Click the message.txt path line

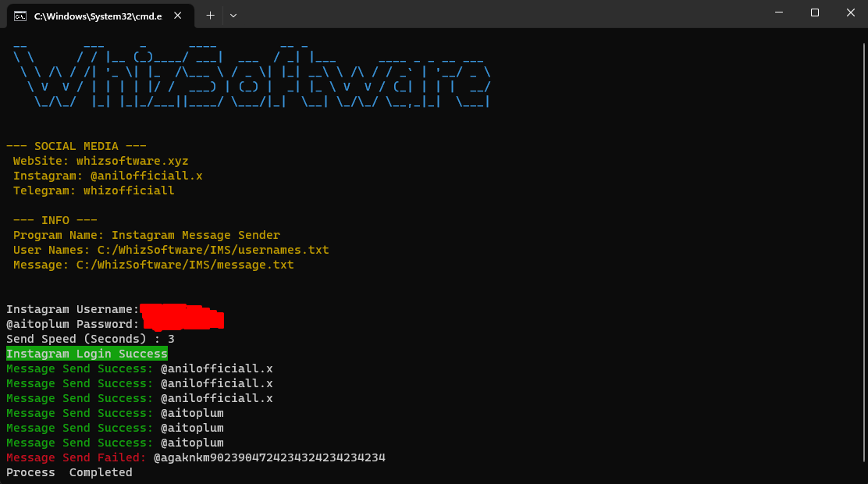(153, 265)
